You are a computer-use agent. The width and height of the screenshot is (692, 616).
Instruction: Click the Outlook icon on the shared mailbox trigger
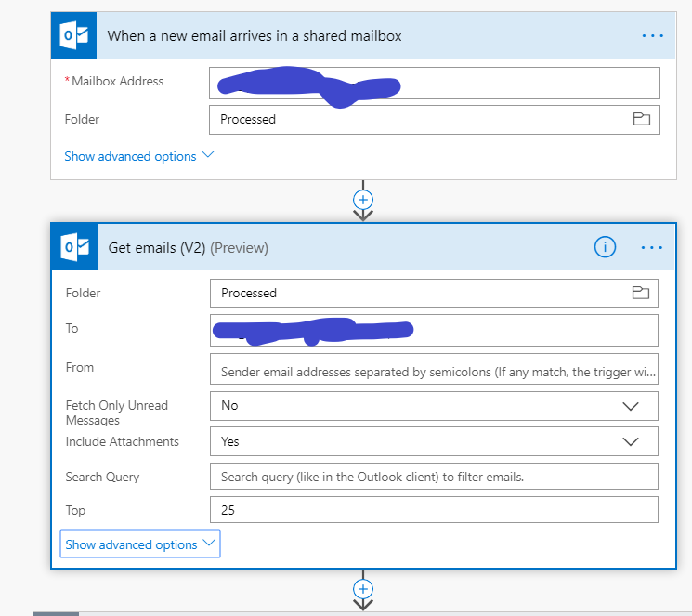click(x=74, y=35)
